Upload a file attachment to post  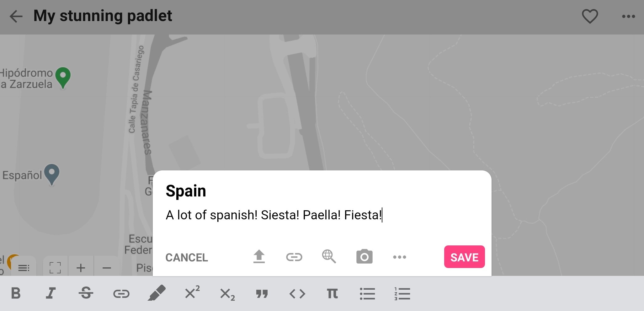tap(259, 257)
